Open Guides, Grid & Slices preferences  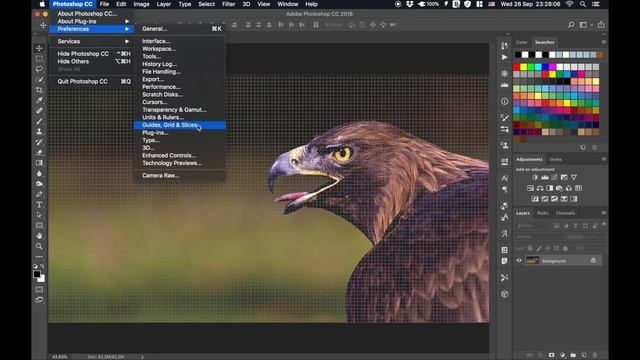[x=180, y=125]
